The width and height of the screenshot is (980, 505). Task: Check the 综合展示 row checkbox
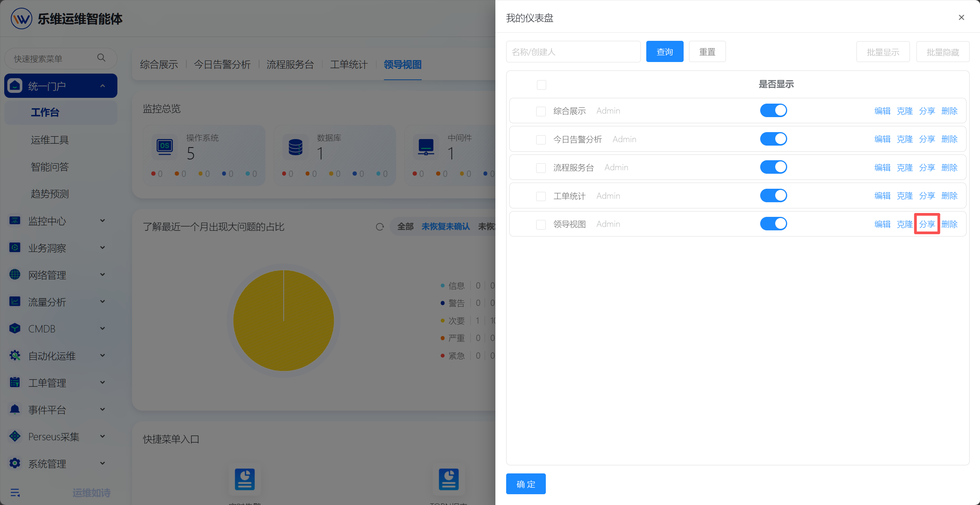coord(541,111)
